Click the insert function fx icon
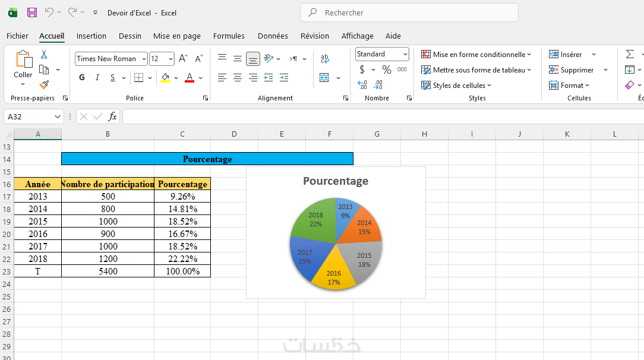The height and width of the screenshot is (360, 644). 112,116
